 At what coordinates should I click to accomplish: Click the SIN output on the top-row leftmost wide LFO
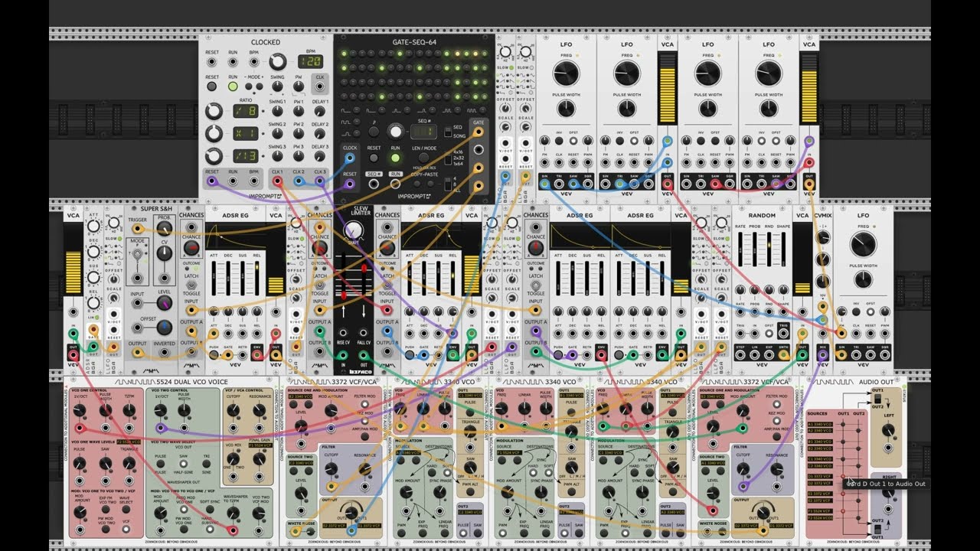point(544,184)
